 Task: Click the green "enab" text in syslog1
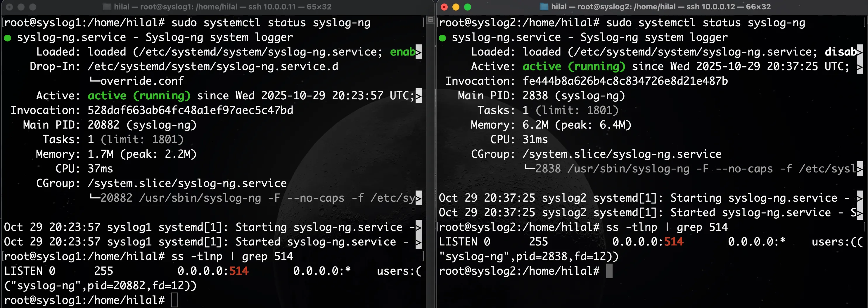coord(402,52)
